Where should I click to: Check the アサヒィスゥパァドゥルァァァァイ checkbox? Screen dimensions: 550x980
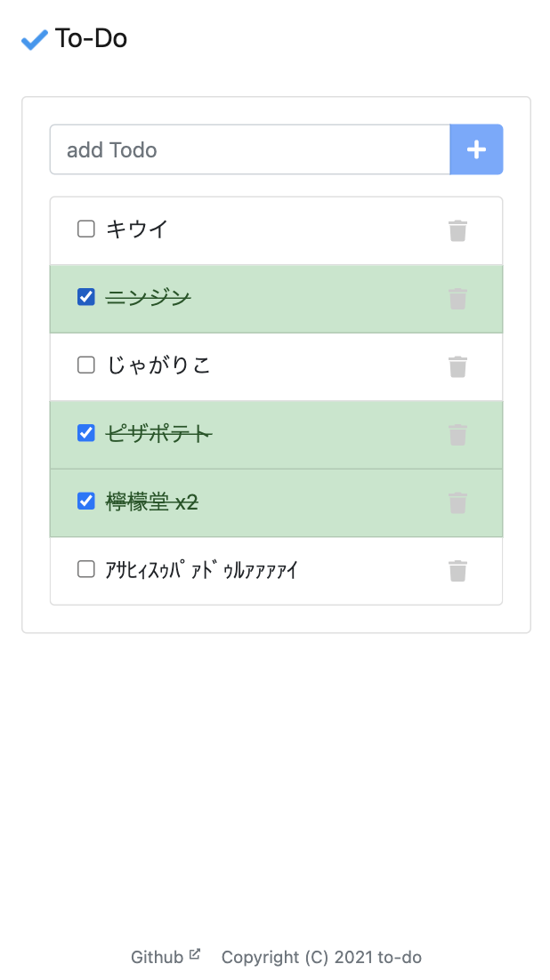pos(85,569)
